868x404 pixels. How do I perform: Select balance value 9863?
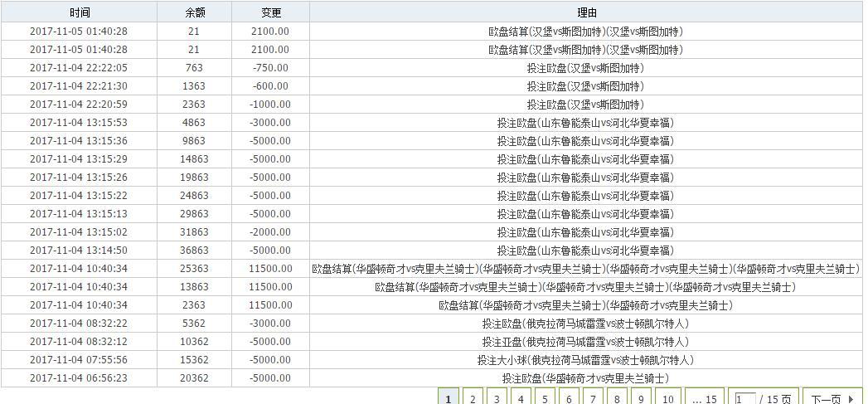pos(194,141)
